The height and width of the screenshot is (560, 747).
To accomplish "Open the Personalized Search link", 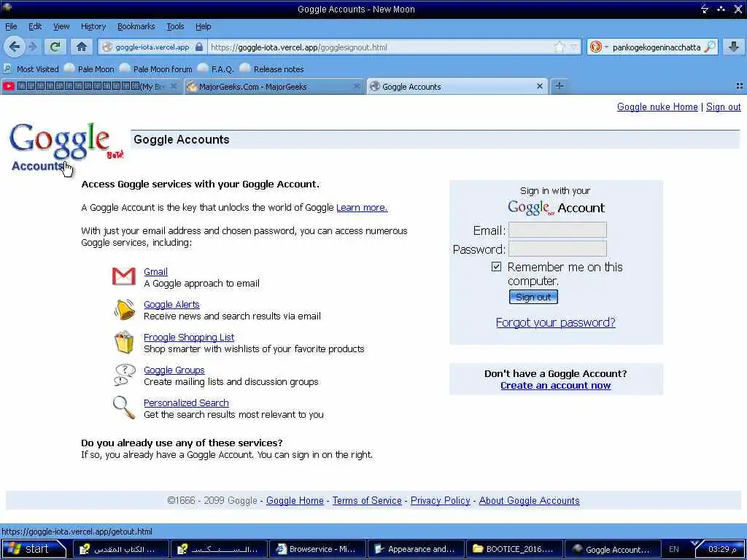I will (186, 402).
